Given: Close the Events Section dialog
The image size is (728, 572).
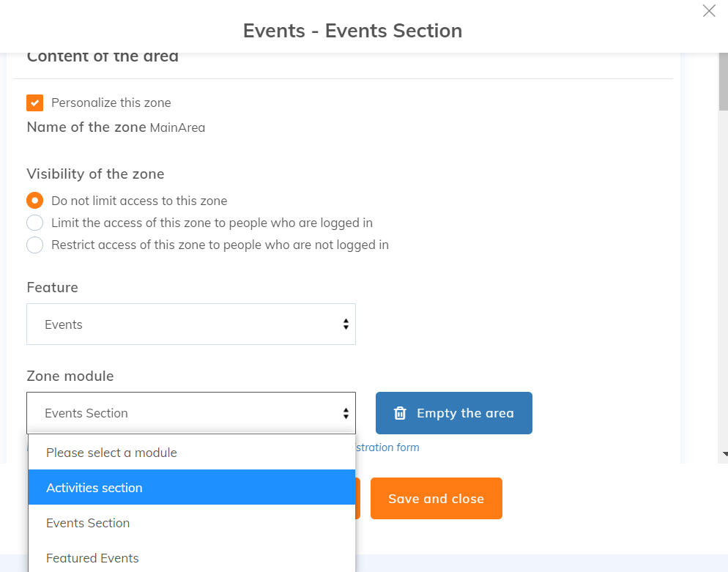Looking at the screenshot, I should coord(708,11).
